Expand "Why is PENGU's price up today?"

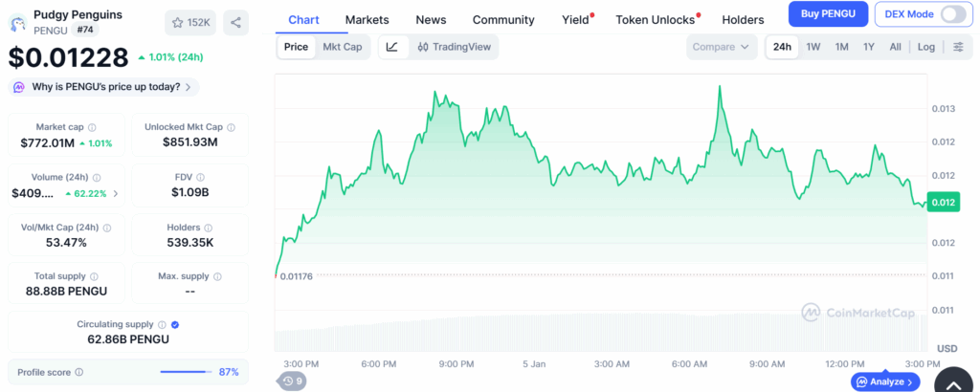(105, 87)
